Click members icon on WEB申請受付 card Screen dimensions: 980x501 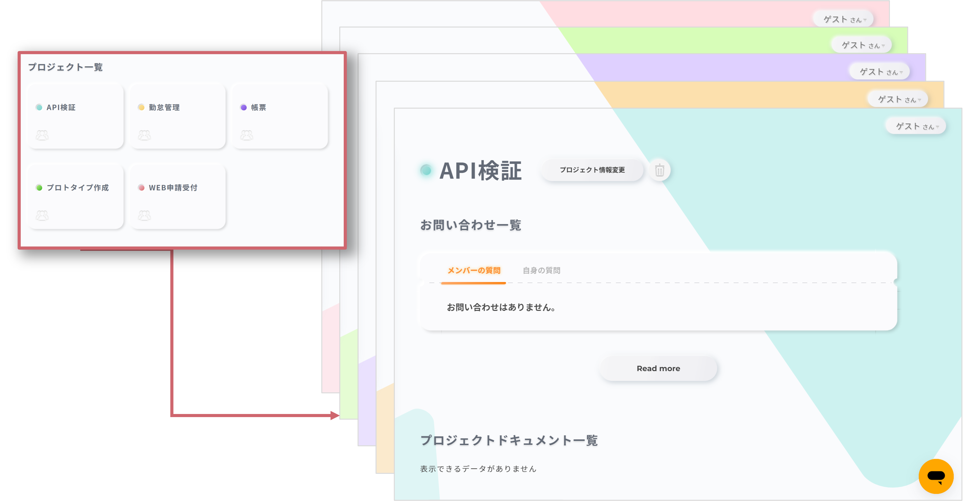pyautogui.click(x=144, y=216)
